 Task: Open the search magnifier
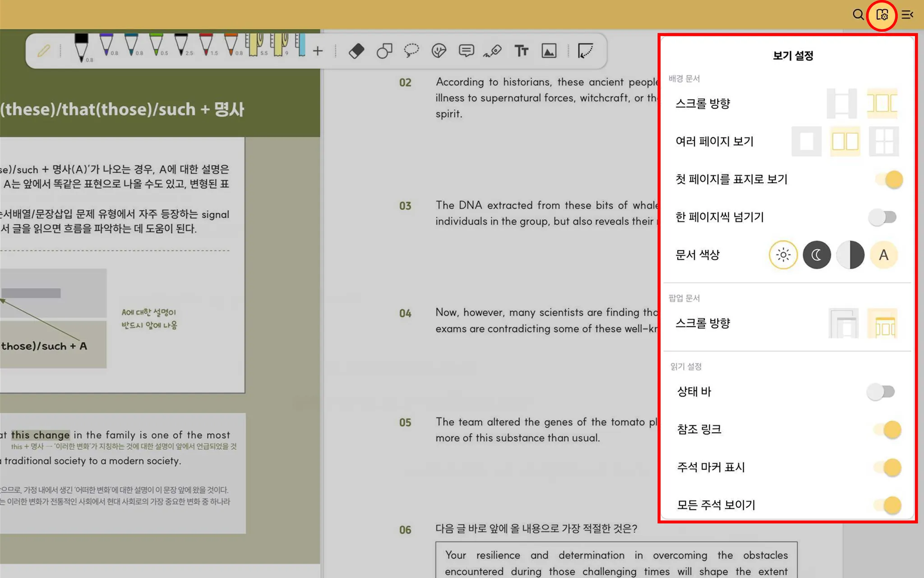(858, 15)
